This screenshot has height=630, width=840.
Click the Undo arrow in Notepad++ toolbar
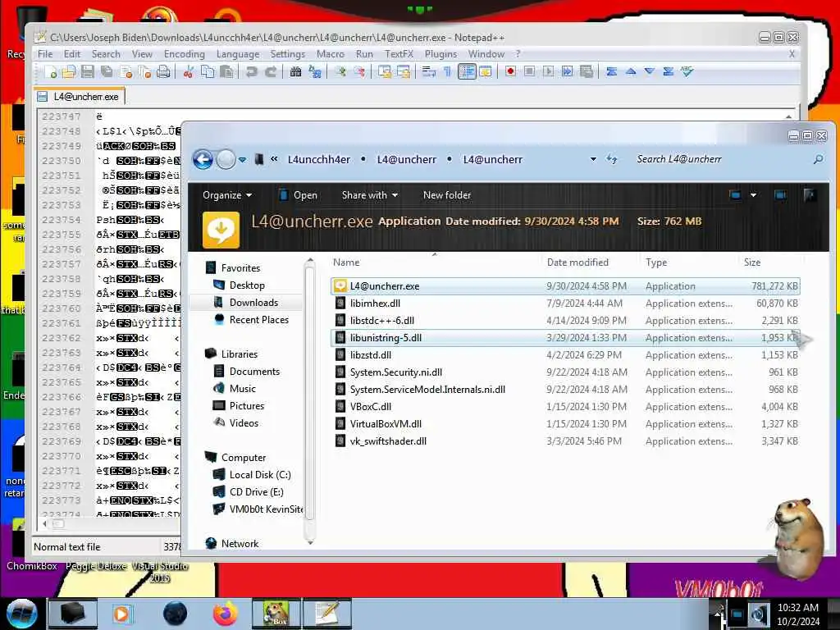coord(251,71)
